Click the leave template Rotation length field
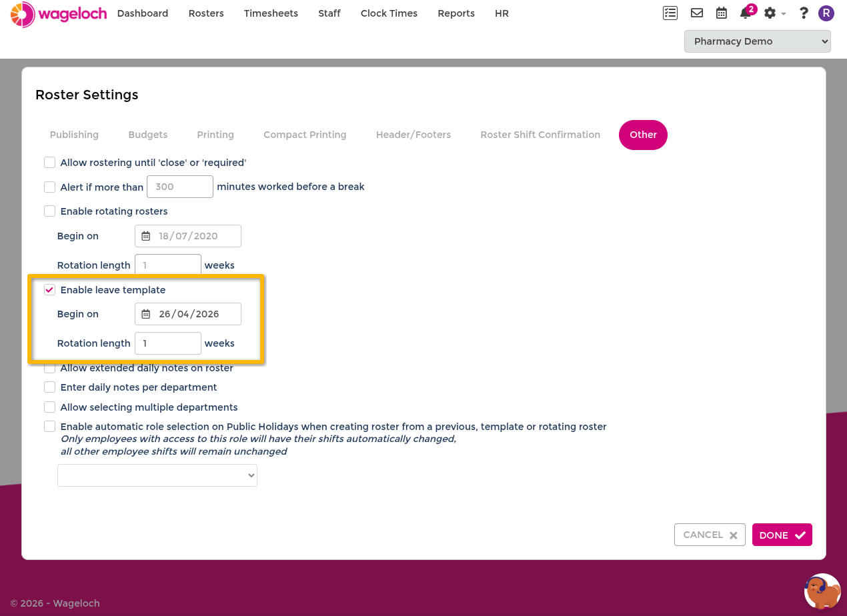 tap(168, 343)
